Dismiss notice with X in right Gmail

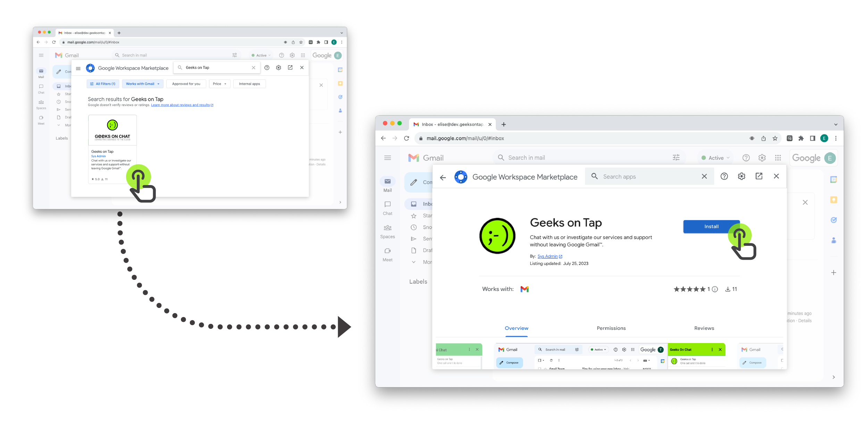pyautogui.click(x=805, y=202)
